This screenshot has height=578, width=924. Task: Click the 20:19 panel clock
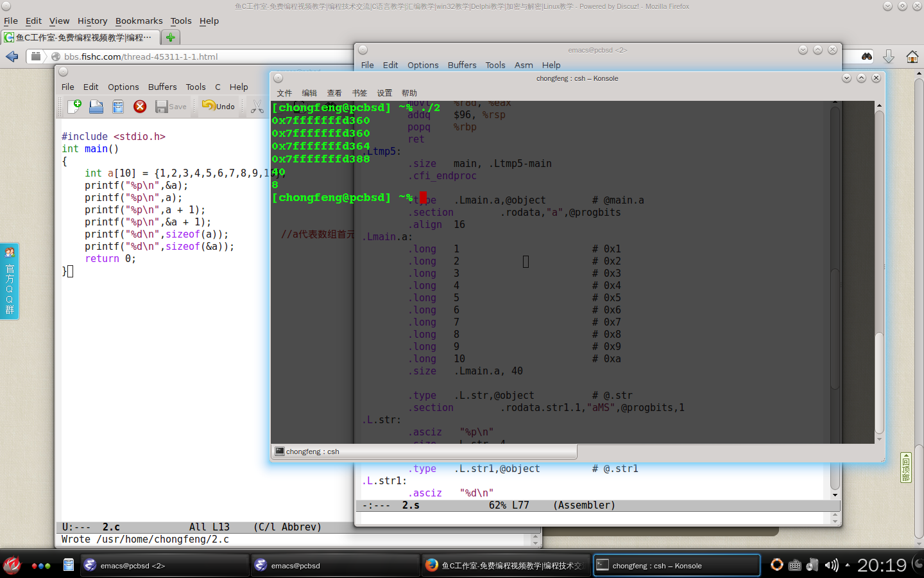(882, 565)
